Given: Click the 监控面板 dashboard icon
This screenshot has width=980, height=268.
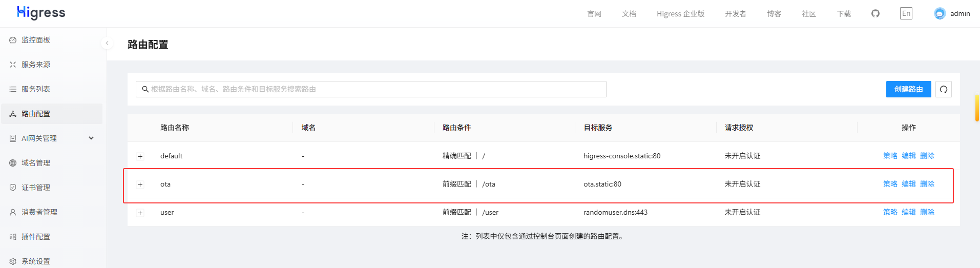Looking at the screenshot, I should pyautogui.click(x=13, y=40).
